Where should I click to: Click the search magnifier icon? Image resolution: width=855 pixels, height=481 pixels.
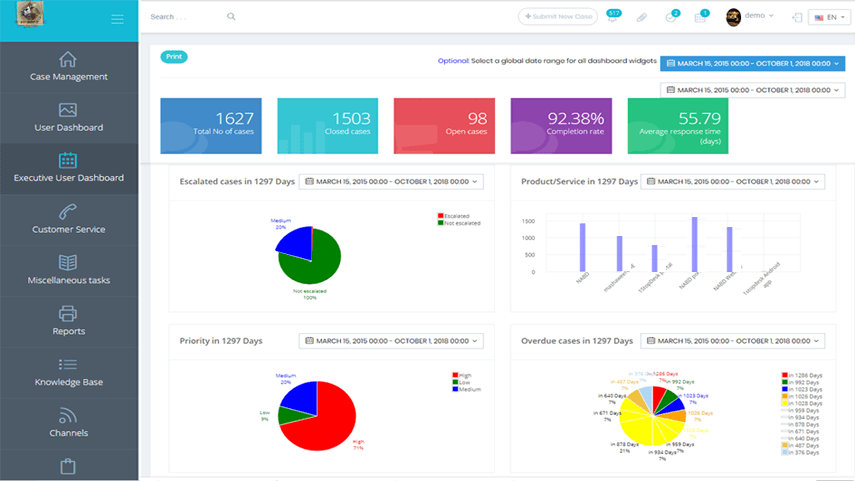231,17
